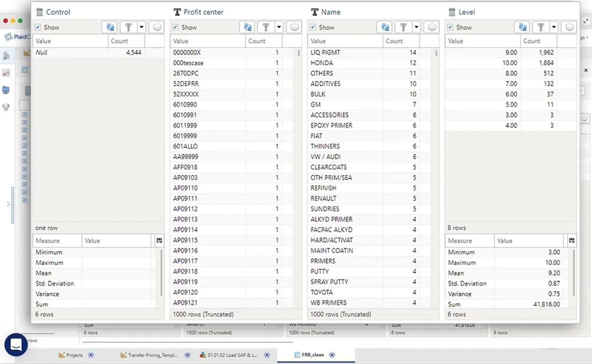
Task: Open comment for Control column
Action: point(157,27)
